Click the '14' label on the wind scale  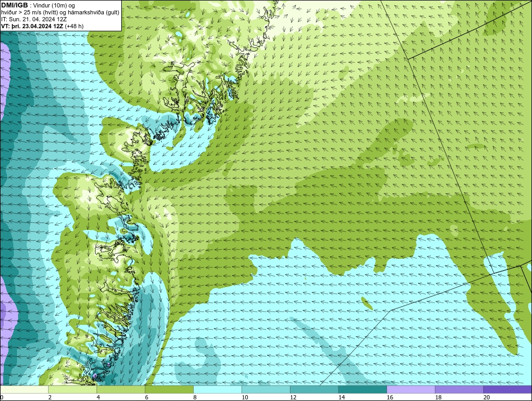[342, 397]
